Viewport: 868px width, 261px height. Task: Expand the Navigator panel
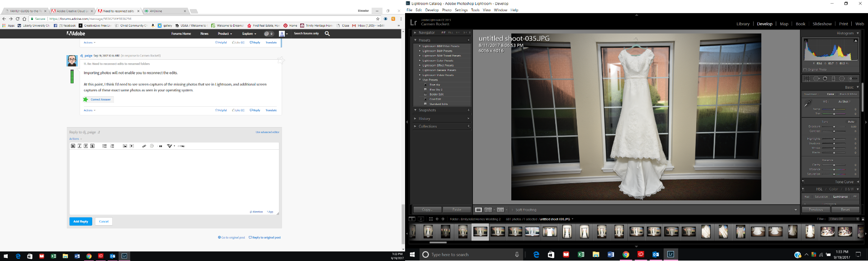coord(415,33)
